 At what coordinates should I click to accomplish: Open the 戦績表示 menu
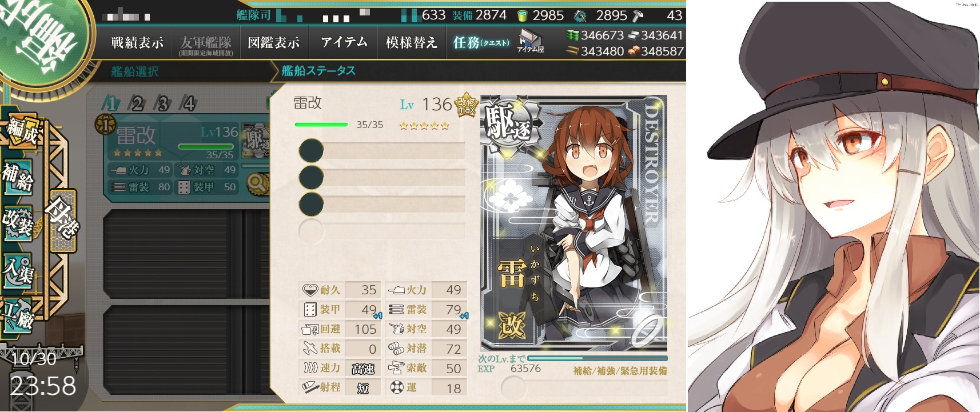click(137, 42)
